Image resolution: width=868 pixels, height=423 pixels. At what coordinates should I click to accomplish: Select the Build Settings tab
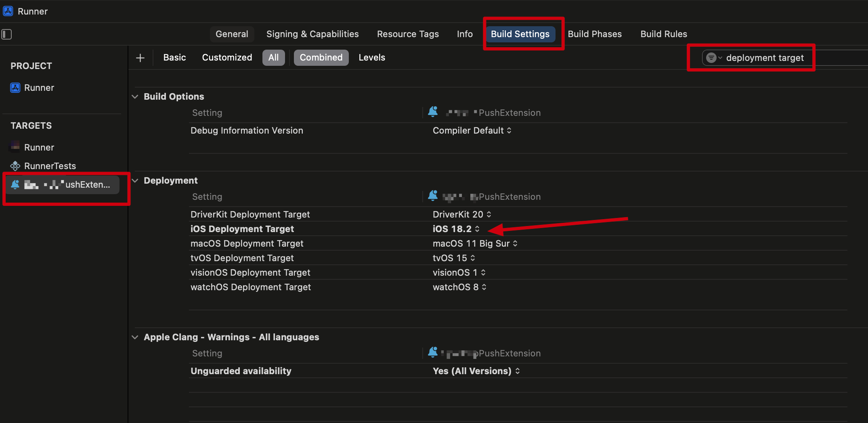click(520, 34)
